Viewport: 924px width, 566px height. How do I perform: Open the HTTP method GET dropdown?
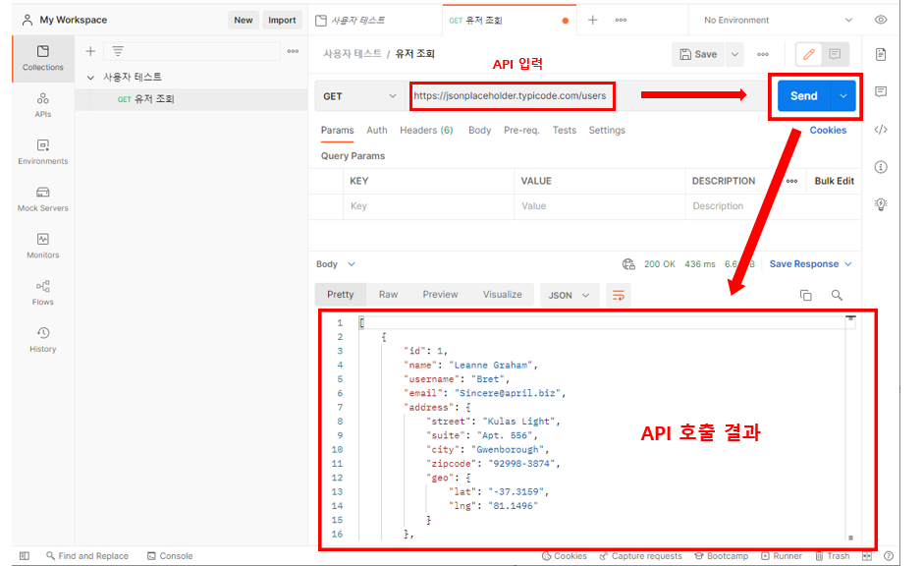[x=359, y=96]
